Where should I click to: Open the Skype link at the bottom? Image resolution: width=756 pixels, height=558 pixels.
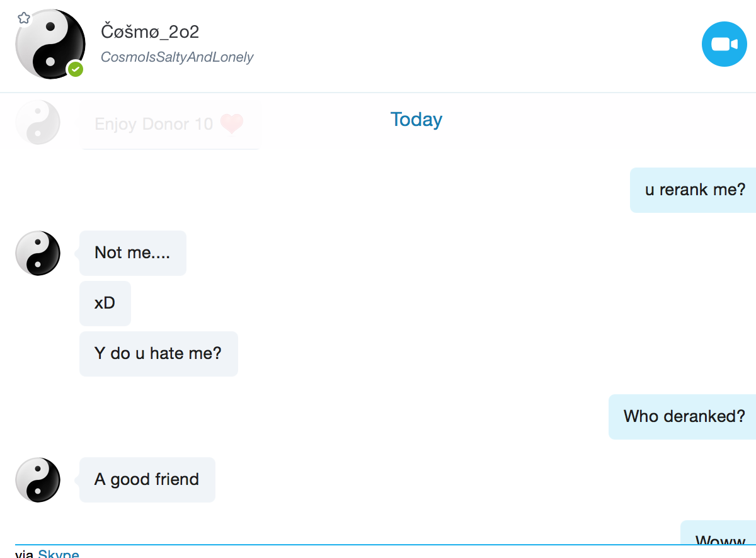(59, 554)
